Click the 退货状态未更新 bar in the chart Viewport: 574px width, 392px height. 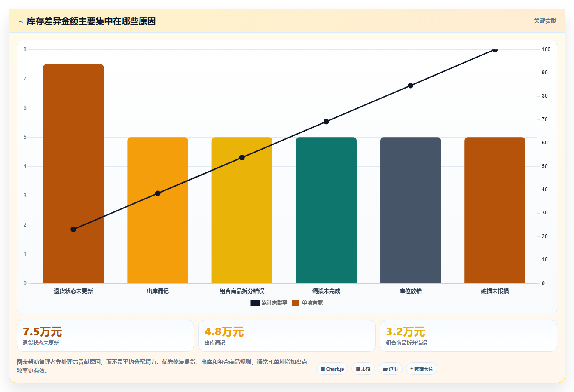[73, 174]
